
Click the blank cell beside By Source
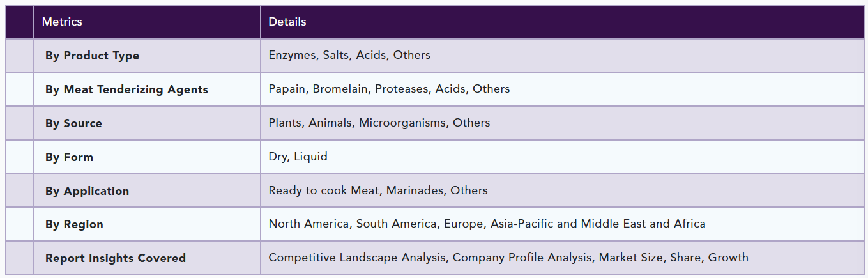click(x=20, y=123)
